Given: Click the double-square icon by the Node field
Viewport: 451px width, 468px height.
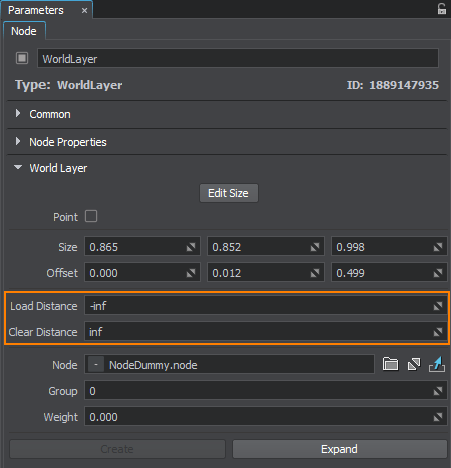Looking at the screenshot, I should coord(414,364).
